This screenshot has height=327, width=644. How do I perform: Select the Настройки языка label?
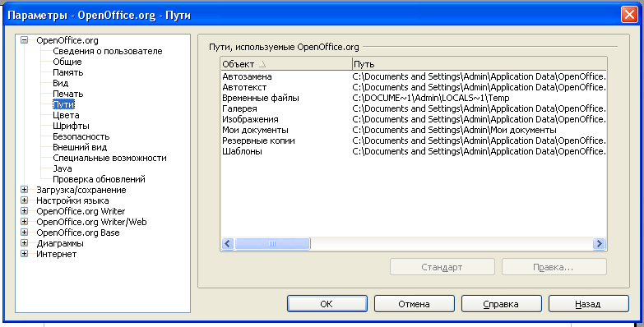point(72,200)
